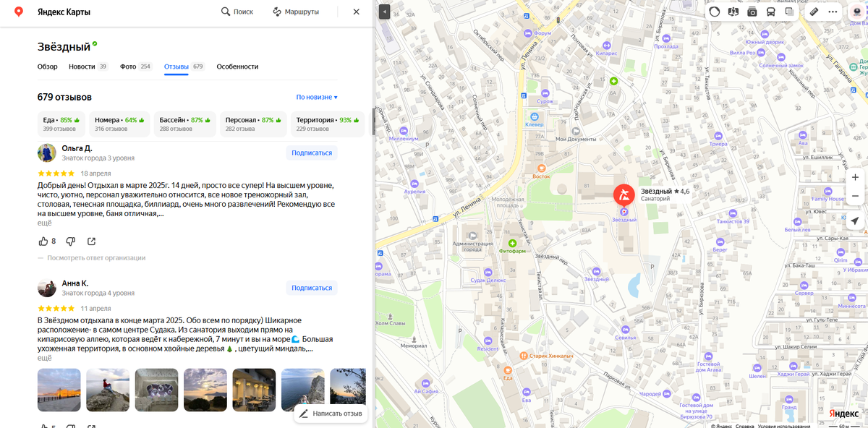
Task: Click the Поиск search button
Action: (237, 12)
